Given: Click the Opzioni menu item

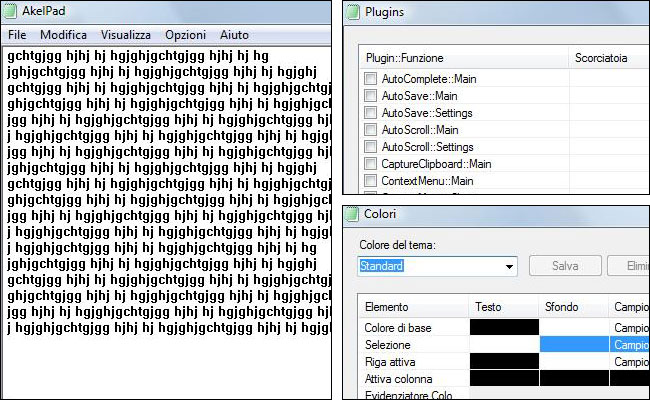Looking at the screenshot, I should tap(186, 34).
